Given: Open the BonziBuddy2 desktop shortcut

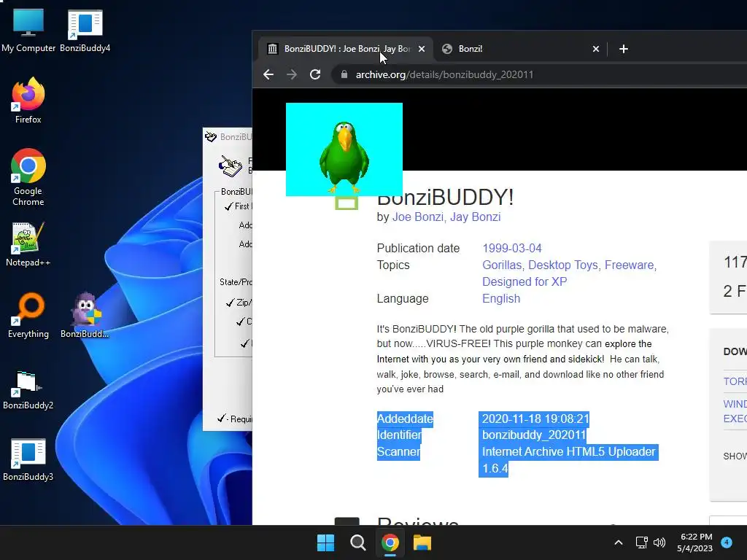Looking at the screenshot, I should coord(28,391).
